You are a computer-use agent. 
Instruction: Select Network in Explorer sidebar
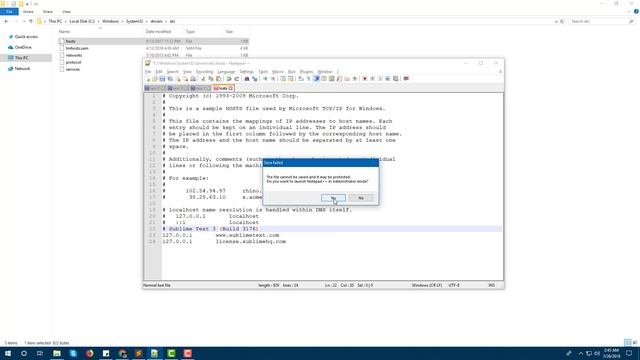[22, 69]
